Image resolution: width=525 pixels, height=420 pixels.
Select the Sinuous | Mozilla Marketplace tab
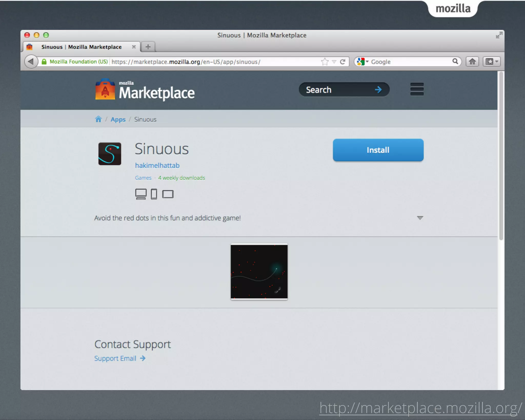[x=82, y=47]
